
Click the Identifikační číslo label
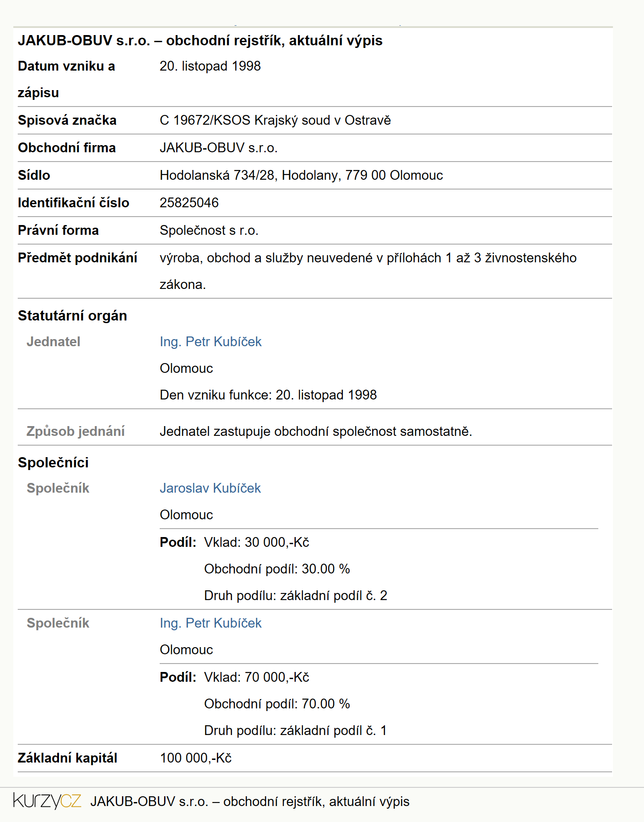point(74,203)
